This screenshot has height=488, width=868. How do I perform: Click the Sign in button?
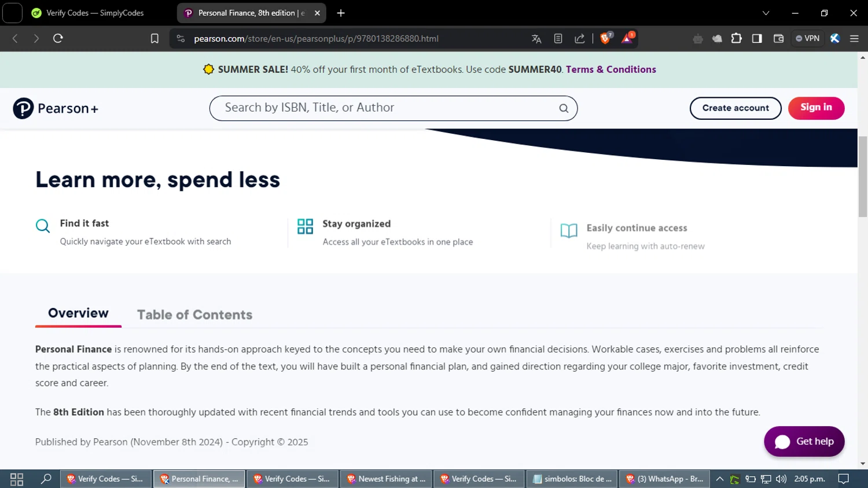[816, 108]
